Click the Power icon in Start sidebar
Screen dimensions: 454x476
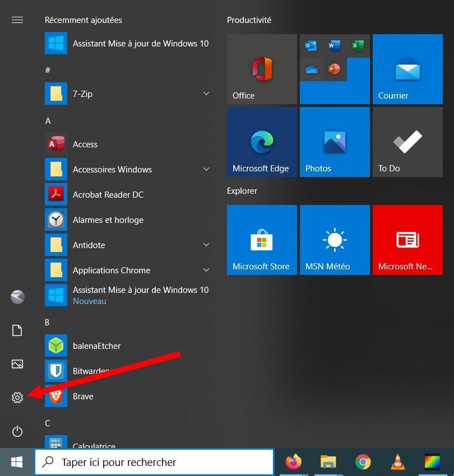[x=17, y=431]
